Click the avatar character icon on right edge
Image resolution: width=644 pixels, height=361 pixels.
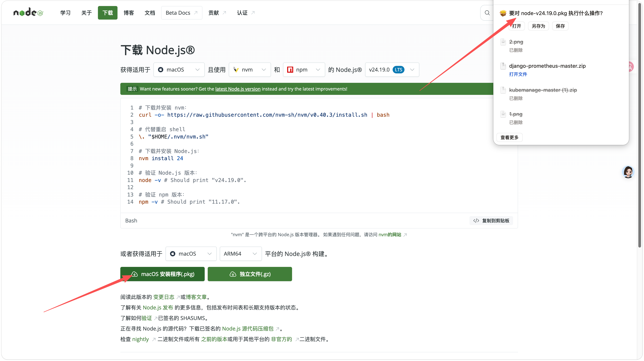(x=628, y=172)
